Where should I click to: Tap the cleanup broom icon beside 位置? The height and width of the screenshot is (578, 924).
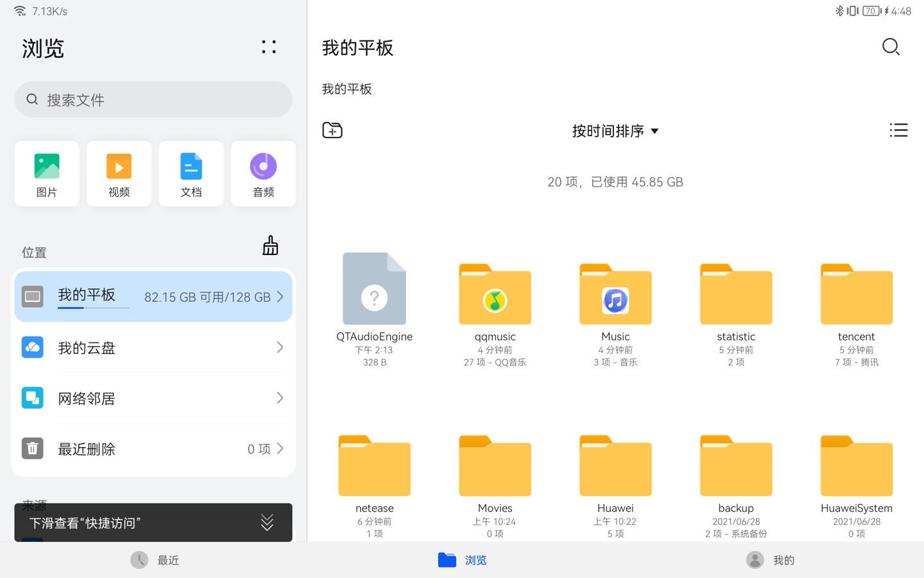pyautogui.click(x=270, y=245)
